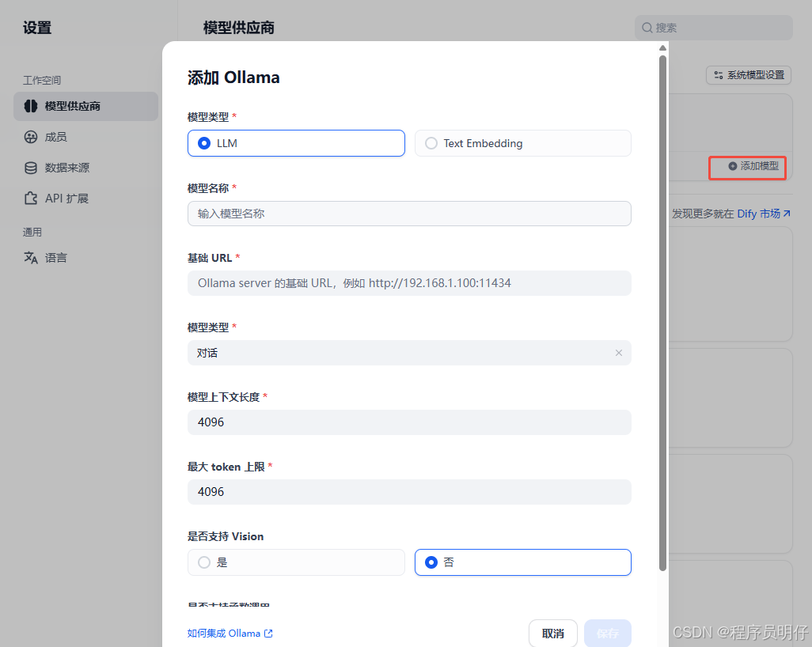Click the puzzle icon beside API 扩展
Viewport: 812px width, 647px height.
[31, 199]
